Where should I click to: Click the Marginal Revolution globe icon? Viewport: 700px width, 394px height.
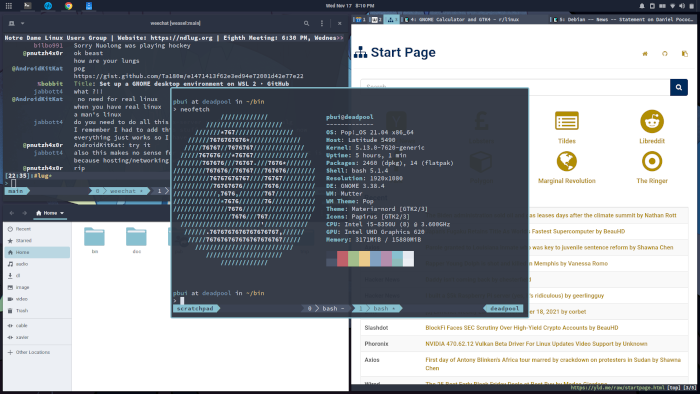pyautogui.click(x=567, y=161)
